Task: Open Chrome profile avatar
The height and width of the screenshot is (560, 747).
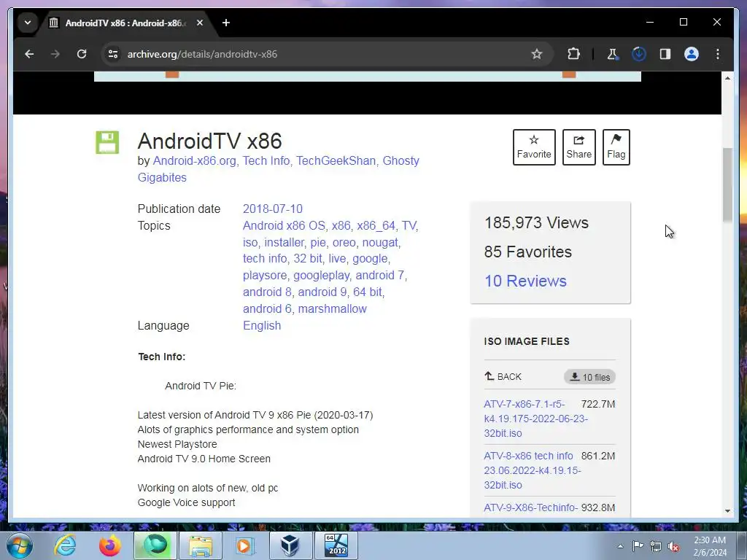Action: (692, 54)
